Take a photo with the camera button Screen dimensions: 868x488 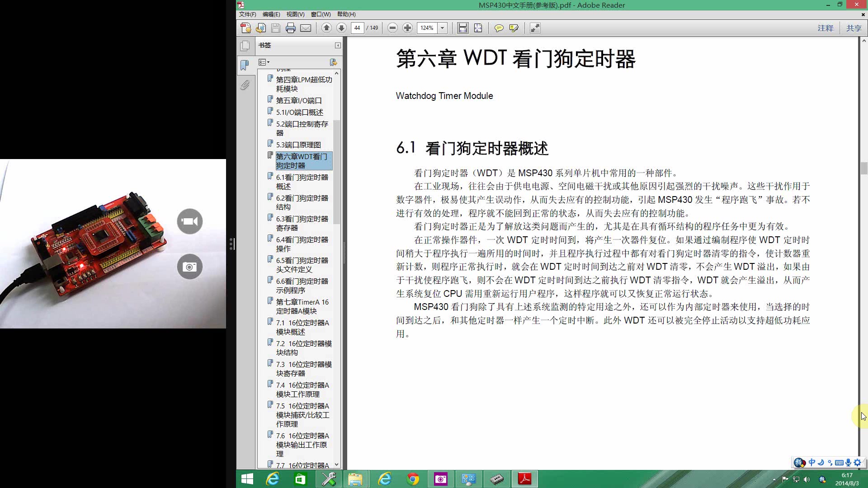pos(189,267)
